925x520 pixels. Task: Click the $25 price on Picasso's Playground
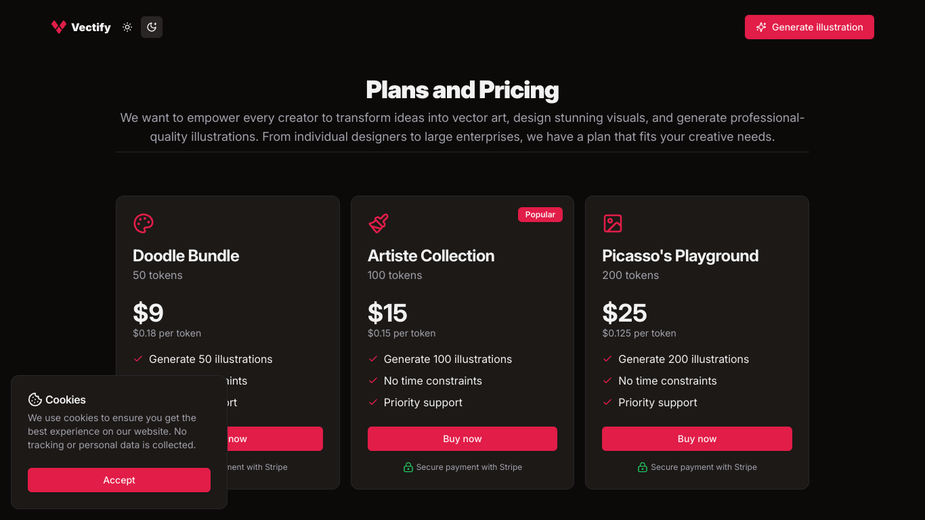624,313
